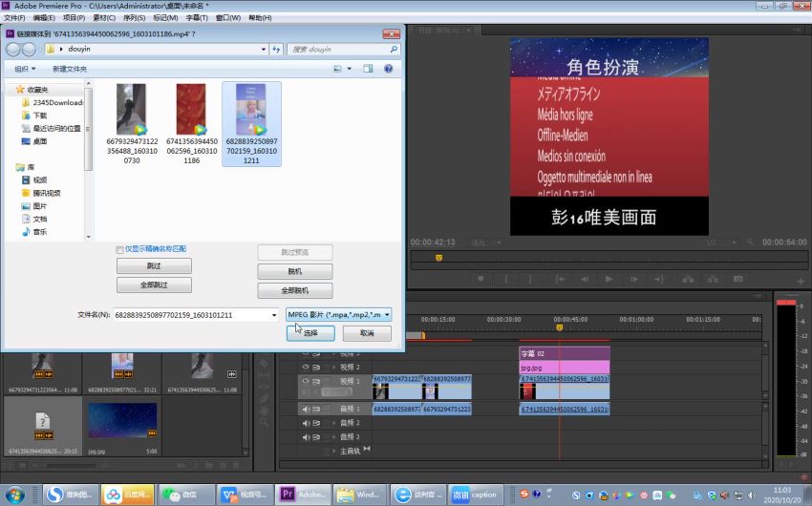Play the program monitor preview

pos(609,279)
